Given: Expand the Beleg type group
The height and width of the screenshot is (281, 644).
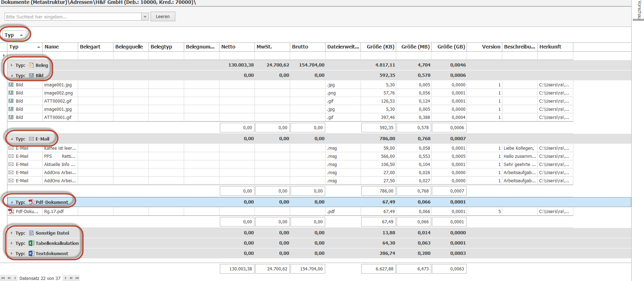Looking at the screenshot, I should [x=12, y=65].
